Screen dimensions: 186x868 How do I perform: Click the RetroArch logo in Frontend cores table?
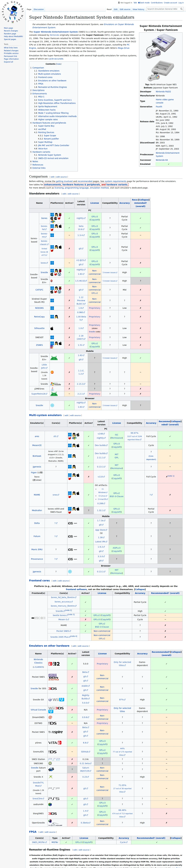tap(38, 618)
